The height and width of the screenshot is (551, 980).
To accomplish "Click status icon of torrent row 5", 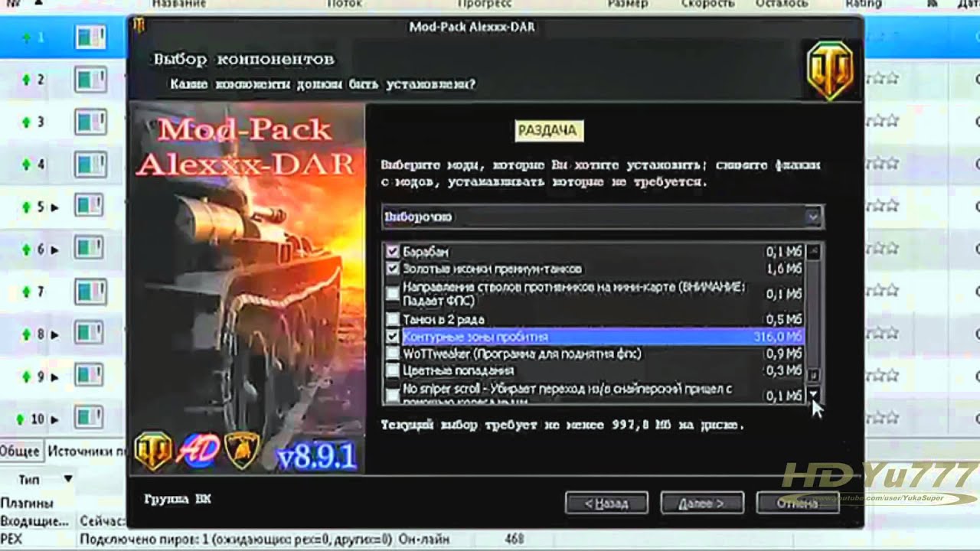I will tap(90, 207).
